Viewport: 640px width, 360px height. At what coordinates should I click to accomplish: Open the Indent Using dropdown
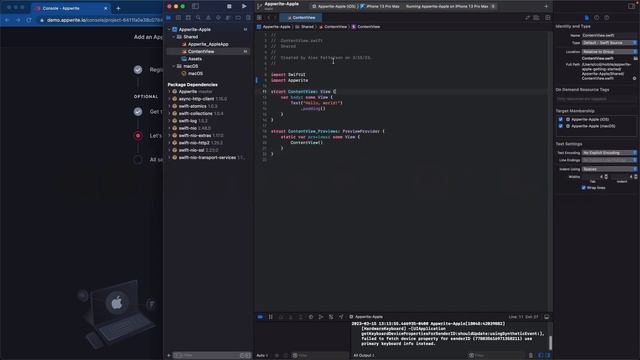pyautogui.click(x=609, y=169)
